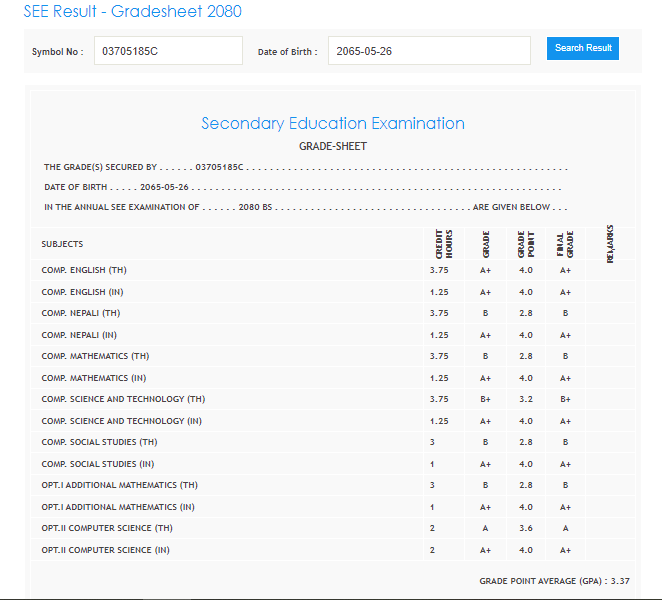Click the CREDIT HOURS column header
Viewport: 662px width, 600px height.
444,244
